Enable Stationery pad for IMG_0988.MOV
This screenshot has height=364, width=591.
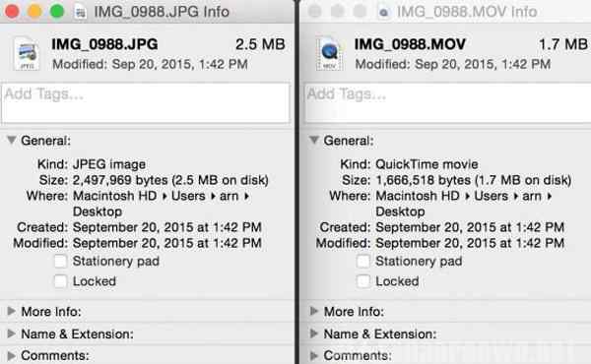[x=363, y=261]
